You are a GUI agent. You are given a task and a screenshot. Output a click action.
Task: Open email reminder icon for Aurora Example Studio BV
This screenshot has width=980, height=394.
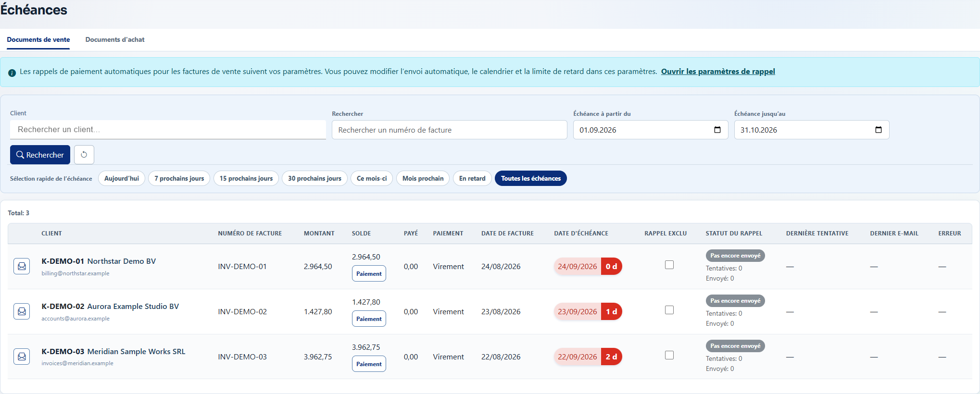point(22,311)
